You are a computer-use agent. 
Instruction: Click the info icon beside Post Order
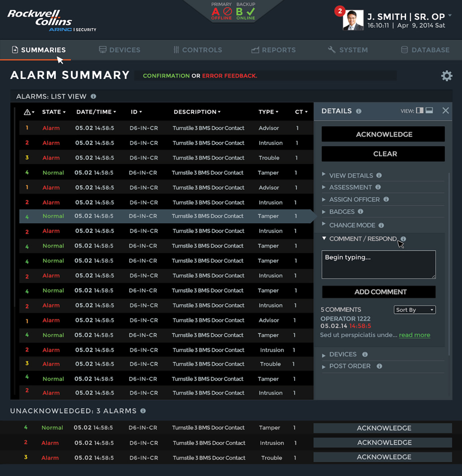point(379,366)
